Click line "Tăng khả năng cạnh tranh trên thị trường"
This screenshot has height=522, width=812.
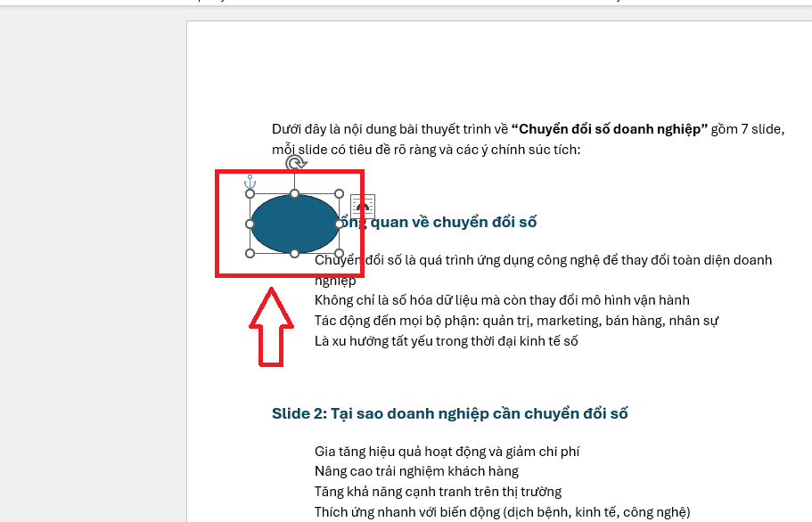coord(439,492)
